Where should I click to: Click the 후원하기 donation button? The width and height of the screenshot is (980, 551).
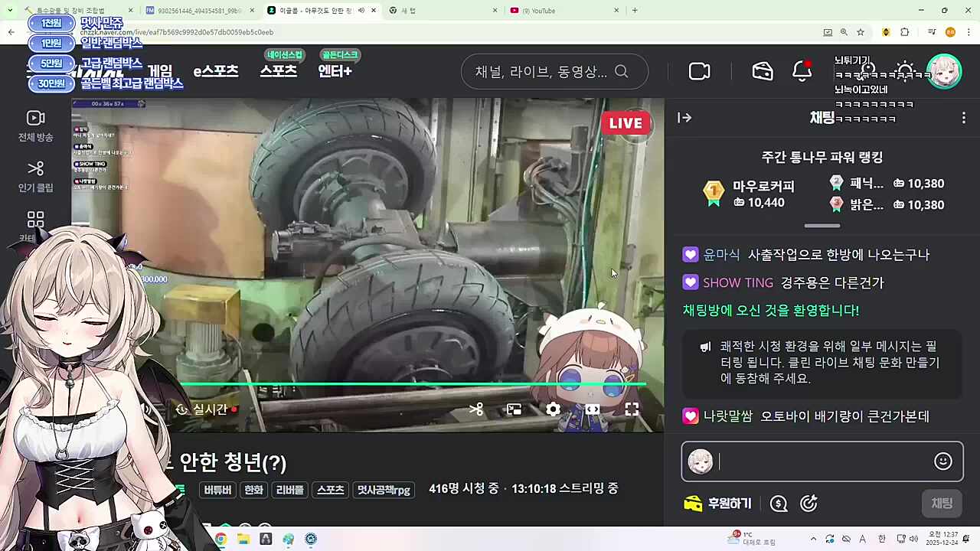pyautogui.click(x=717, y=503)
